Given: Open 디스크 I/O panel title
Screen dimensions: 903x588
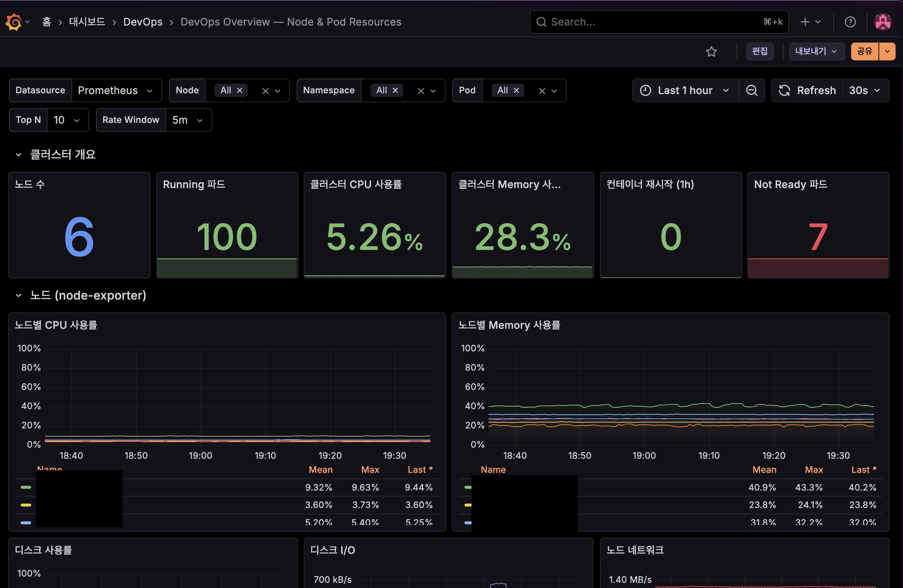Looking at the screenshot, I should [332, 550].
